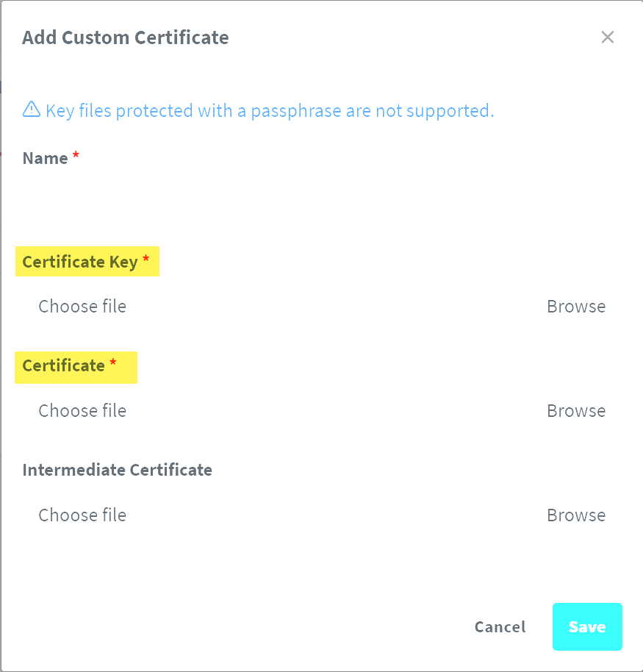Browse for the Certificate Key file
Viewport: 643px width, 672px height.
tap(576, 307)
